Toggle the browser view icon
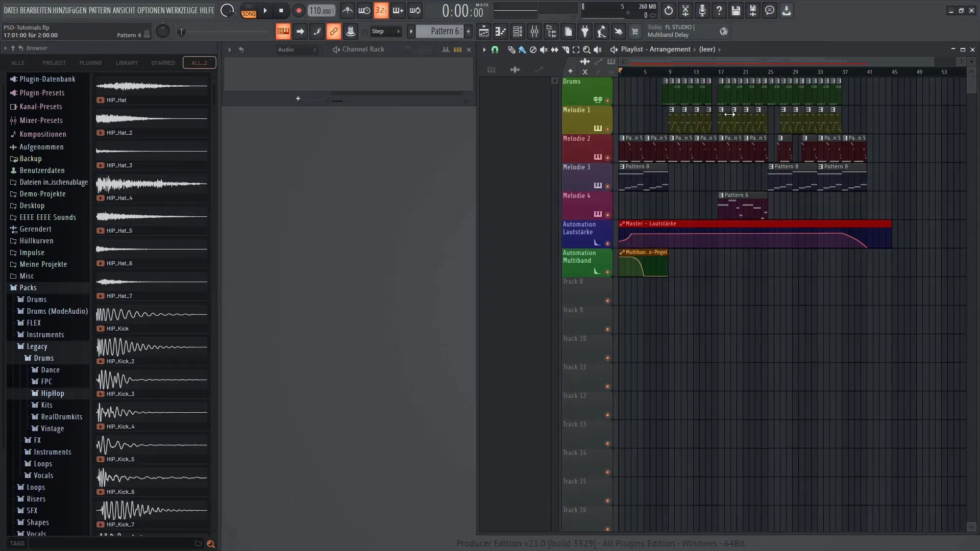The width and height of the screenshot is (980, 551). (551, 32)
